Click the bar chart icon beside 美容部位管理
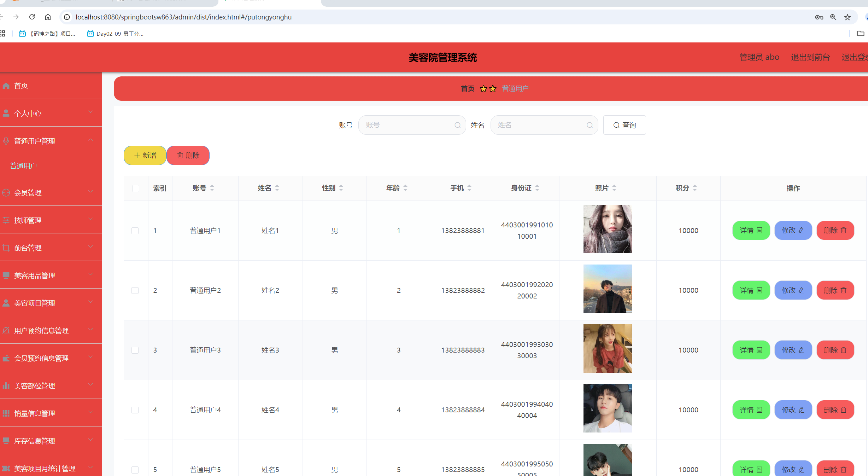868x476 pixels. [6, 385]
